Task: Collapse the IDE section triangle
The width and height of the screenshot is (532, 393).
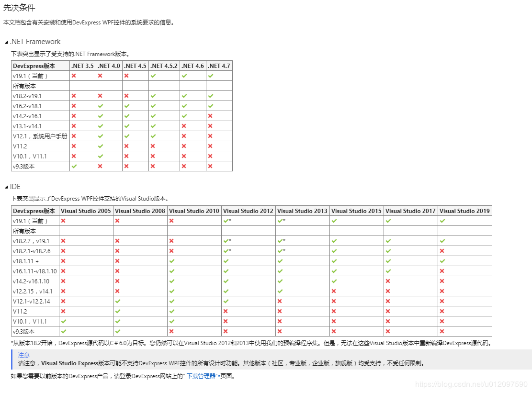Action: click(6, 187)
